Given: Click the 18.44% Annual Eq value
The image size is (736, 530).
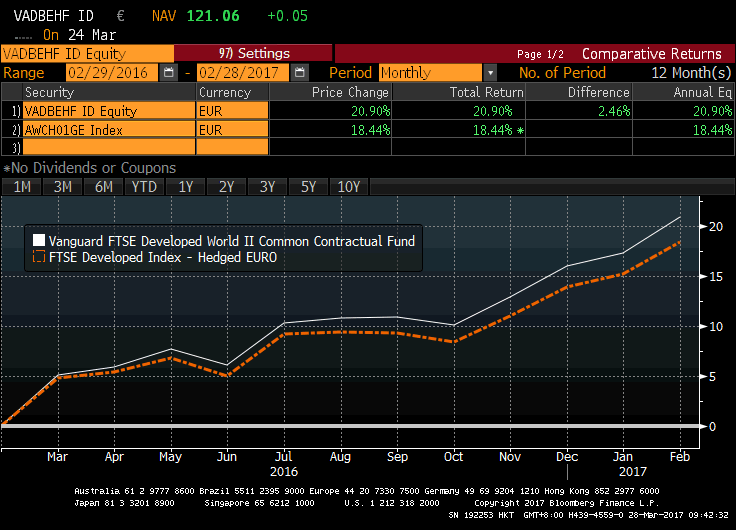Looking at the screenshot, I should (713, 130).
